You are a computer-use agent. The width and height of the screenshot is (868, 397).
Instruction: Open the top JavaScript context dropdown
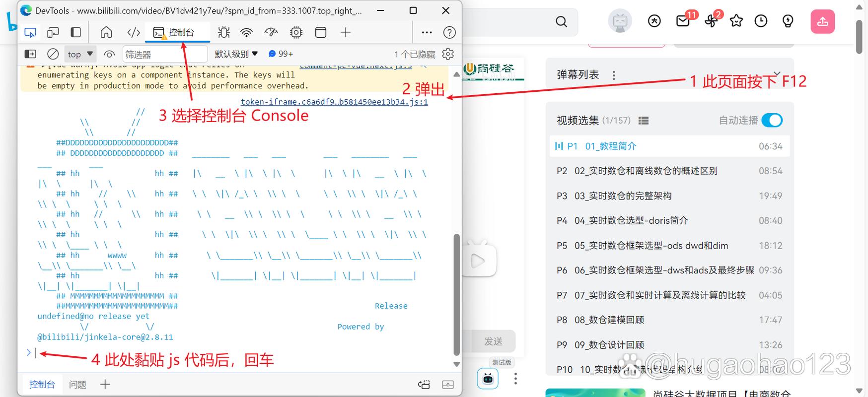[x=80, y=54]
